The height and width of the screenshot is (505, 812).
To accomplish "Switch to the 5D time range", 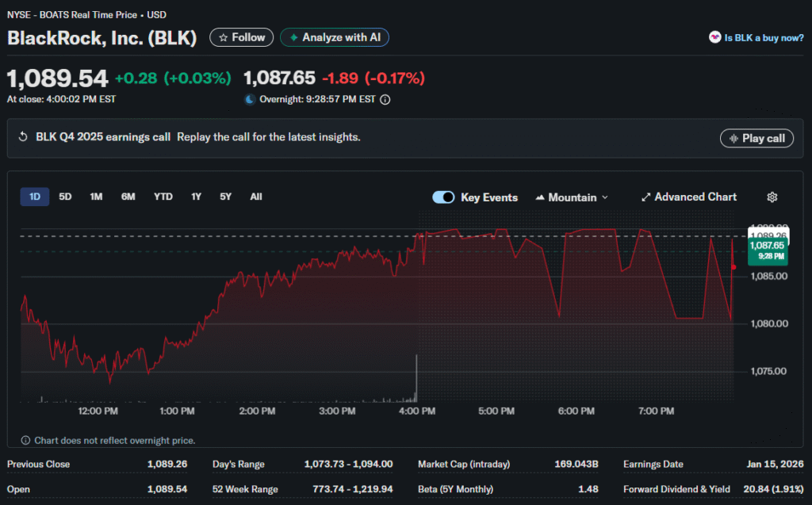I will [x=65, y=197].
